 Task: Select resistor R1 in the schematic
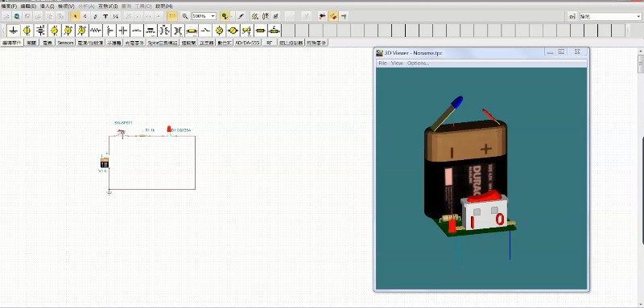pos(144,136)
